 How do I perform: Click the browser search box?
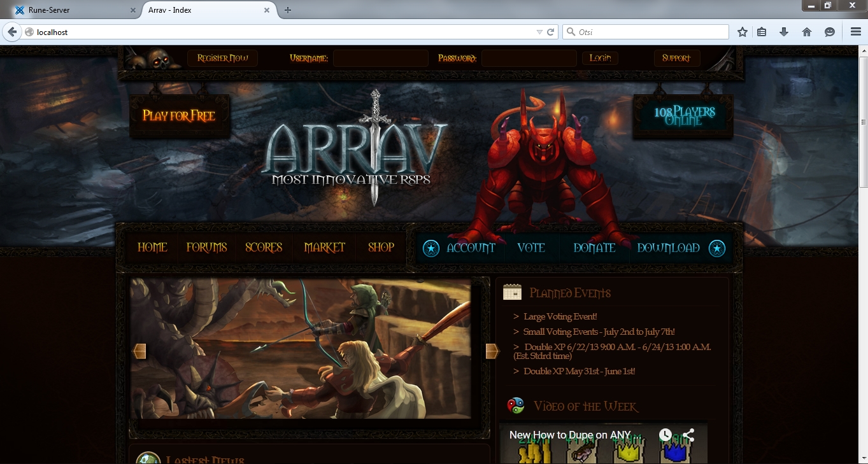tap(645, 32)
